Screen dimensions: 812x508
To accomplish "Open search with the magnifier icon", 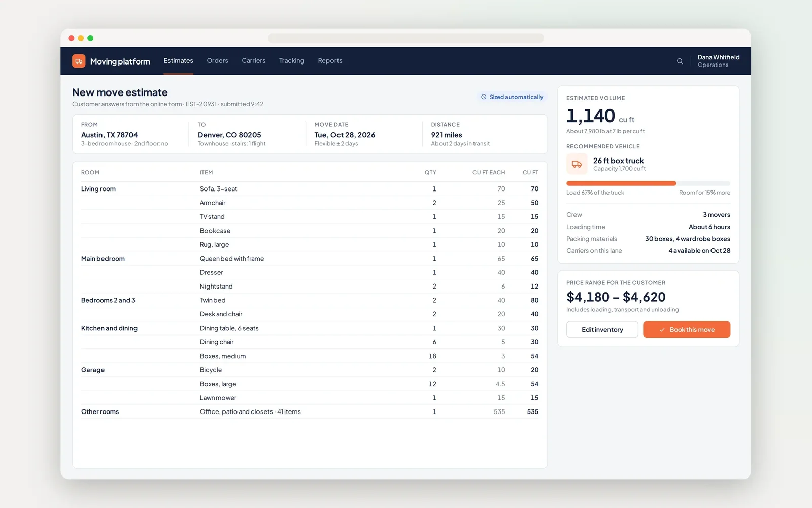I will coord(680,61).
